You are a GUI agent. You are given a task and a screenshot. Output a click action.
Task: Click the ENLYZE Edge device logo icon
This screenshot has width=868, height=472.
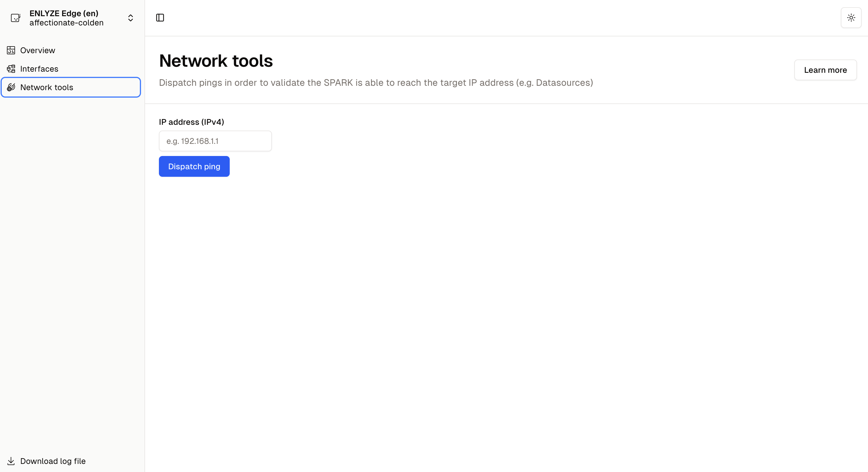tap(16, 18)
